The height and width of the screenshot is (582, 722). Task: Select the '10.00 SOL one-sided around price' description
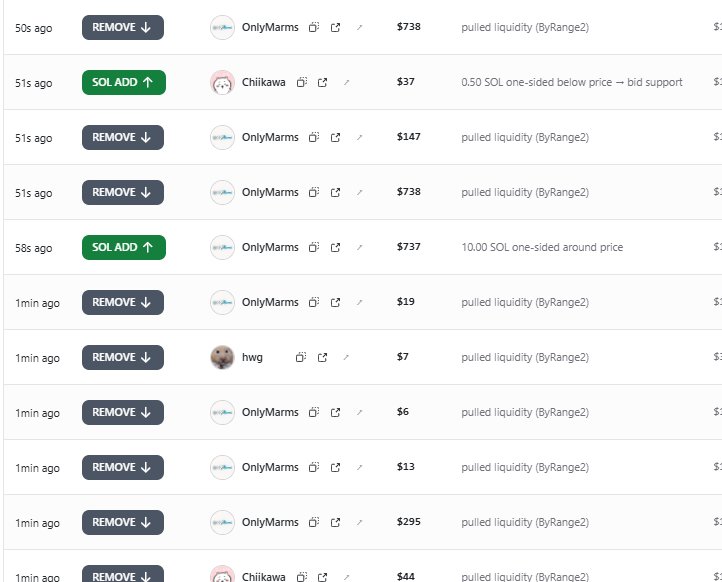(x=542, y=247)
